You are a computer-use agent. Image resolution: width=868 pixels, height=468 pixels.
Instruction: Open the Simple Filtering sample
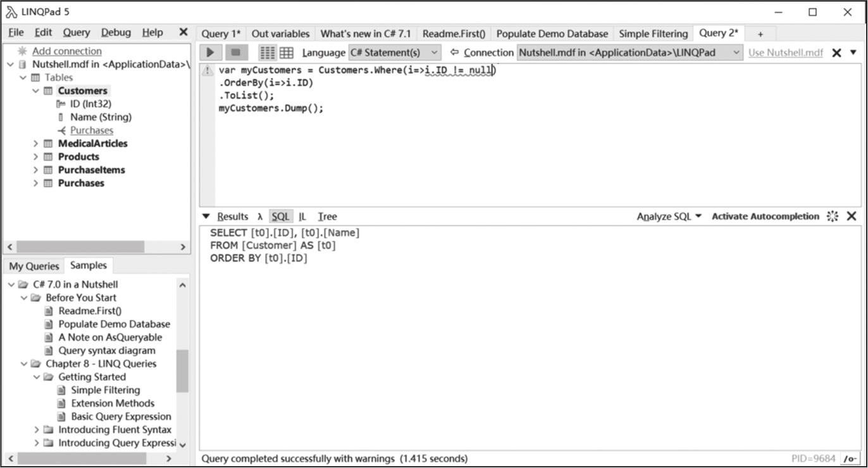coord(105,390)
